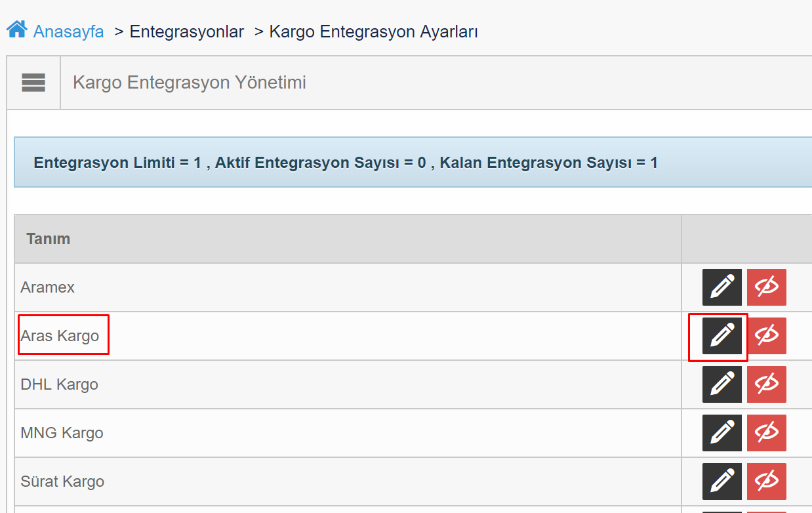812x513 pixels.
Task: Edit Sürat Kargo using pencil icon
Action: point(722,482)
